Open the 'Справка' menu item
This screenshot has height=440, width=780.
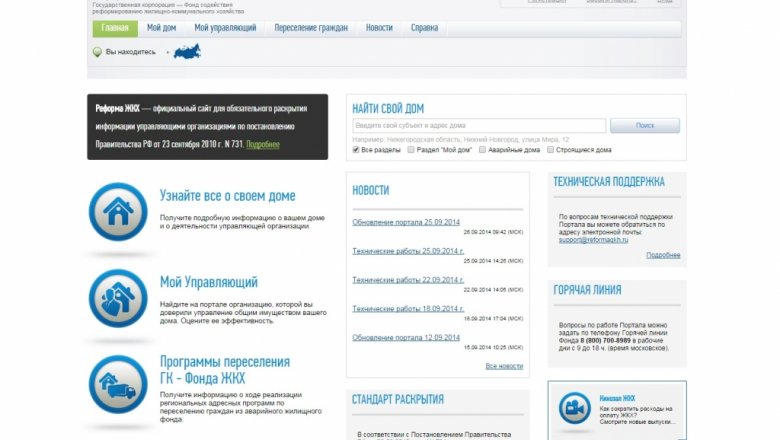[424, 28]
